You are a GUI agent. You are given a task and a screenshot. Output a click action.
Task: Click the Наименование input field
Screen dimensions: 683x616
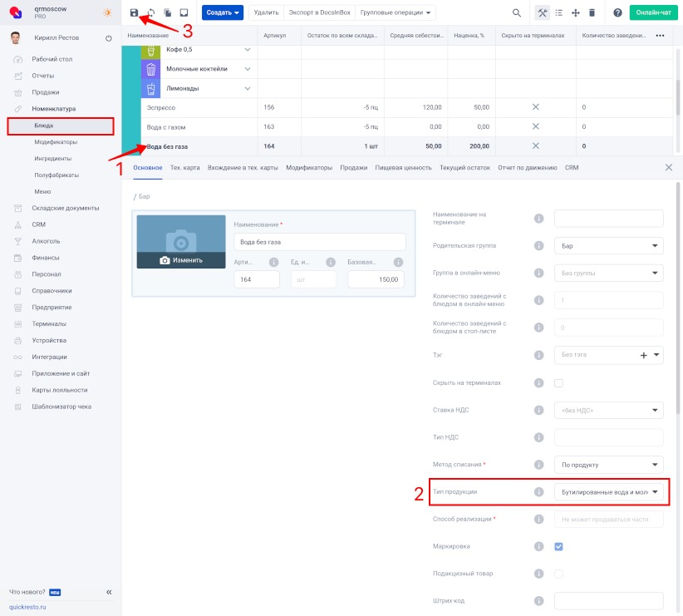click(320, 242)
